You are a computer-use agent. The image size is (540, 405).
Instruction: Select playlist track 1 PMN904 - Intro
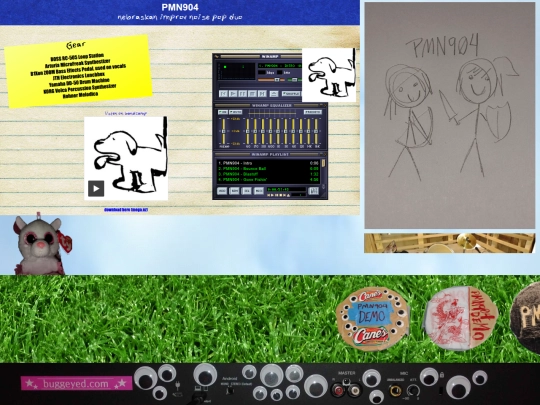click(x=268, y=163)
